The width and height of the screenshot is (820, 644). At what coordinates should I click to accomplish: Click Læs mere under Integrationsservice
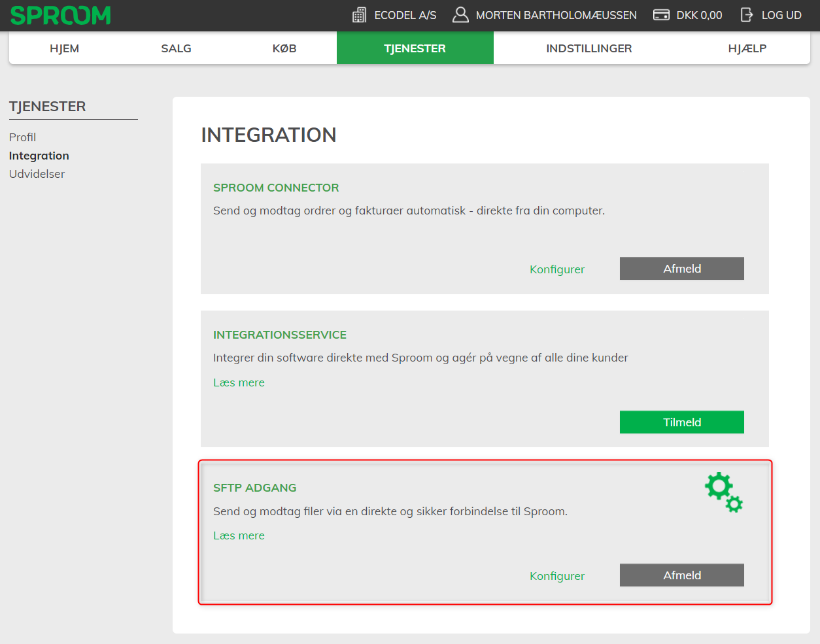click(x=239, y=382)
